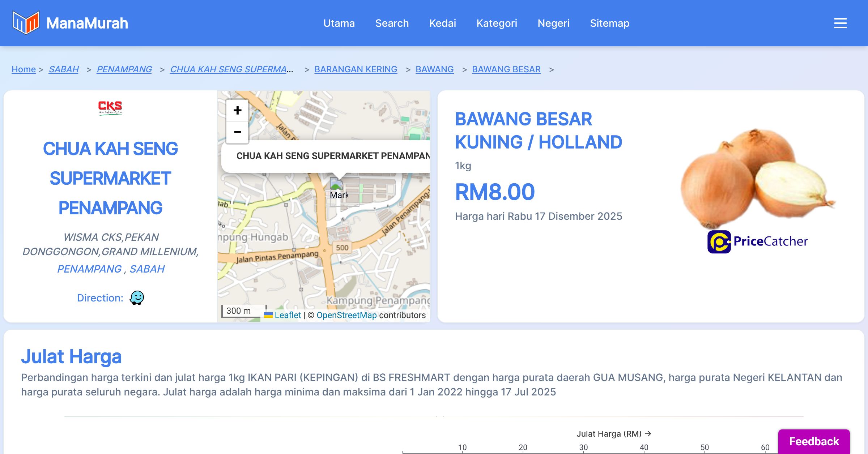Viewport: 868px width, 454px height.
Task: Go to Negeri page
Action: [x=553, y=23]
